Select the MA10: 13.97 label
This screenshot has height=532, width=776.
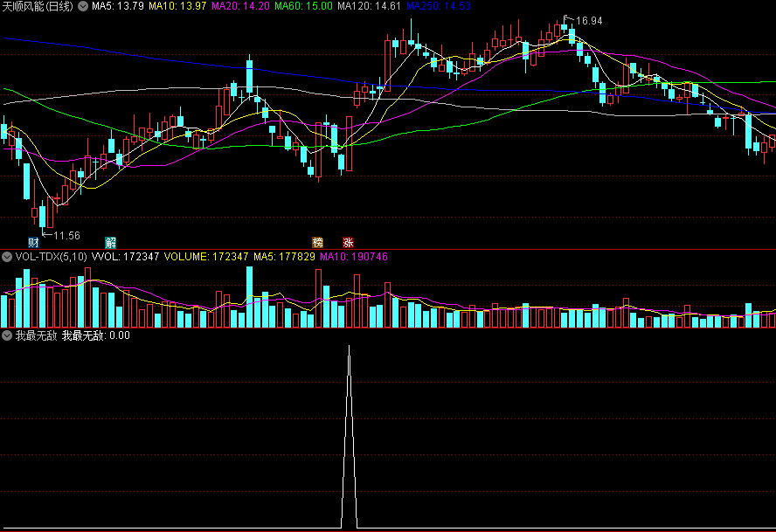tap(177, 6)
